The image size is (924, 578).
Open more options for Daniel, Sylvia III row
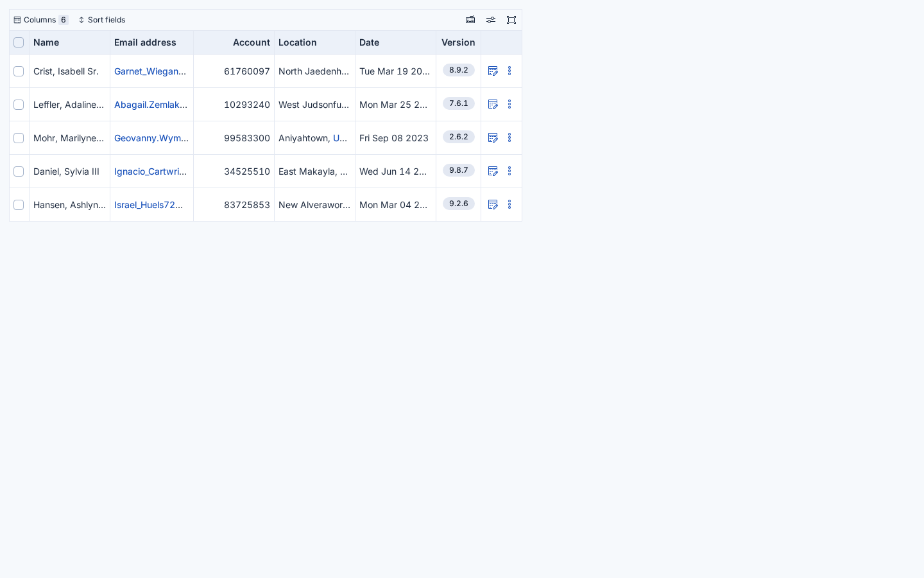coord(509,171)
